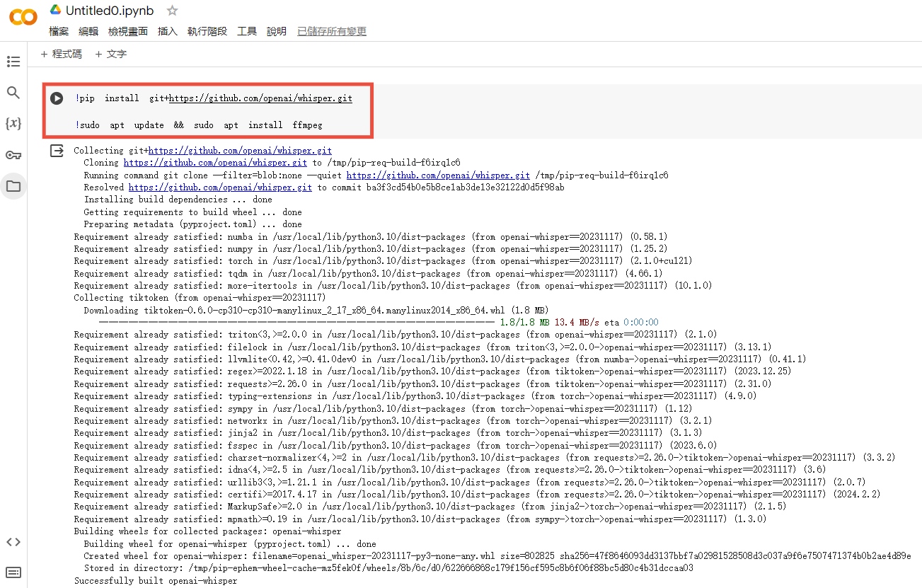Click the Colab logo icon
The width and height of the screenshot is (922, 588).
(23, 18)
